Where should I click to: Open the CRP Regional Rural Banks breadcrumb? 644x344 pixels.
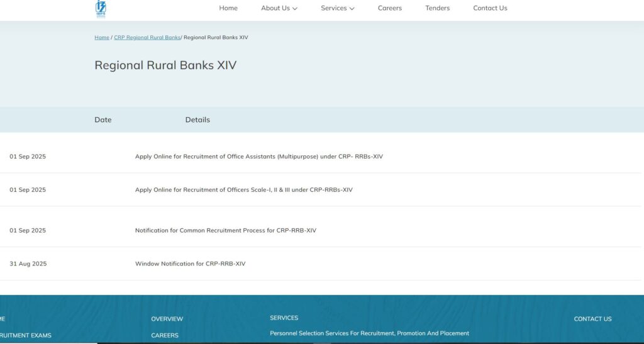tap(147, 38)
